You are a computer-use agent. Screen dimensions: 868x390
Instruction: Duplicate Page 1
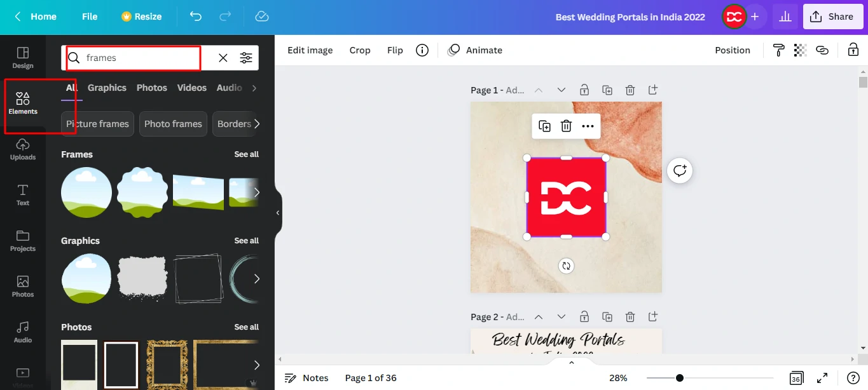[x=607, y=90]
